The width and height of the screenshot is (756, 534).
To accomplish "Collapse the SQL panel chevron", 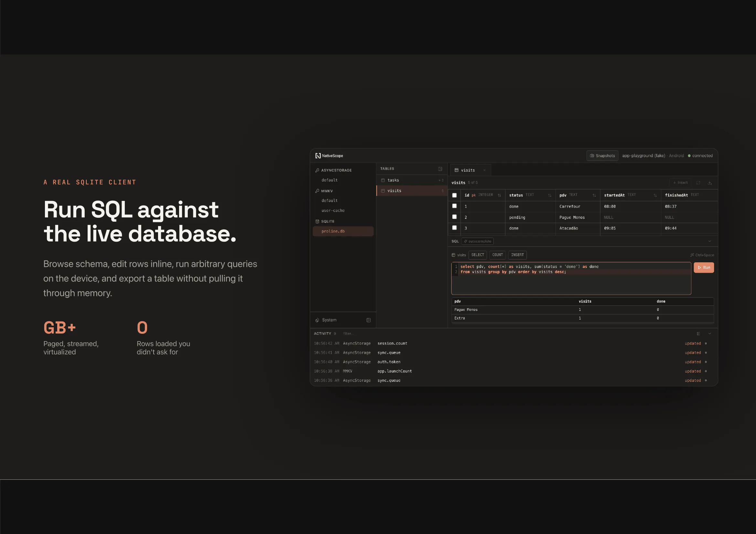I will (x=710, y=241).
